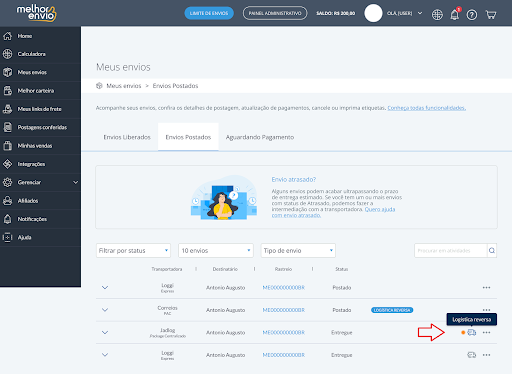This screenshot has width=512, height=374.
Task: Click Destinatário column header
Action: click(225, 269)
